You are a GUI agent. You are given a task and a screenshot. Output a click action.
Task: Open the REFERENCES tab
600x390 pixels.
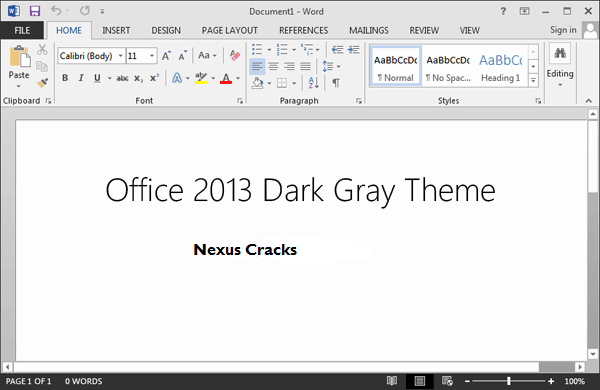[303, 30]
